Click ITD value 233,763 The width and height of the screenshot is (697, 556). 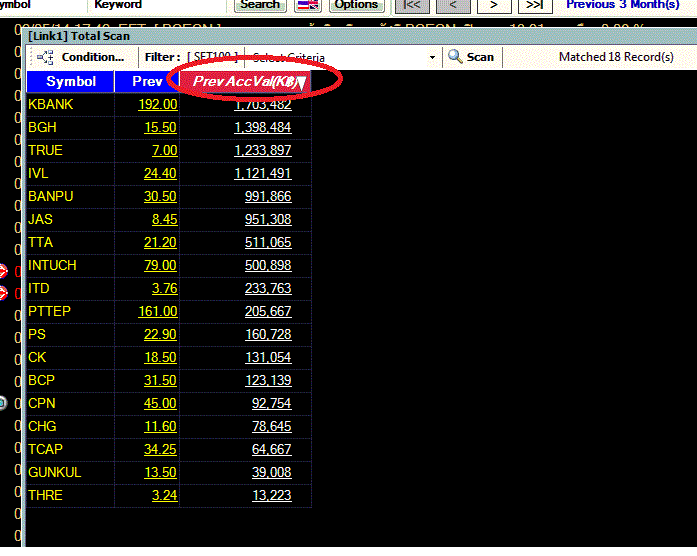point(268,288)
